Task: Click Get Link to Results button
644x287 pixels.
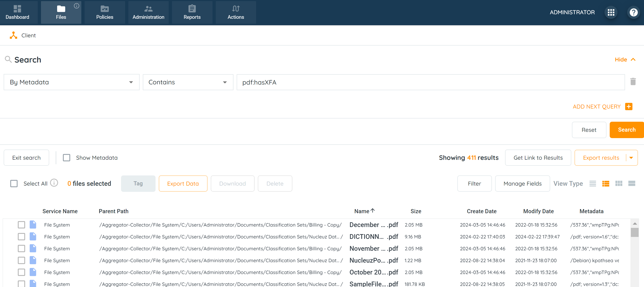Action: pyautogui.click(x=538, y=158)
